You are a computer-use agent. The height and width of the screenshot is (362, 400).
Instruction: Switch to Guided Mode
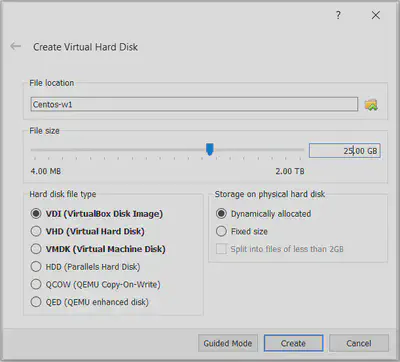(228, 343)
